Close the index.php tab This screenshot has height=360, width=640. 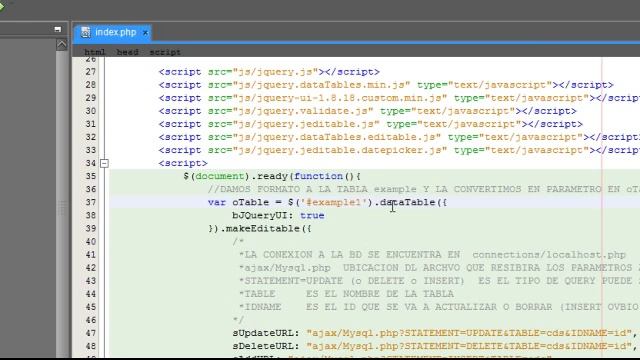pyautogui.click(x=145, y=33)
